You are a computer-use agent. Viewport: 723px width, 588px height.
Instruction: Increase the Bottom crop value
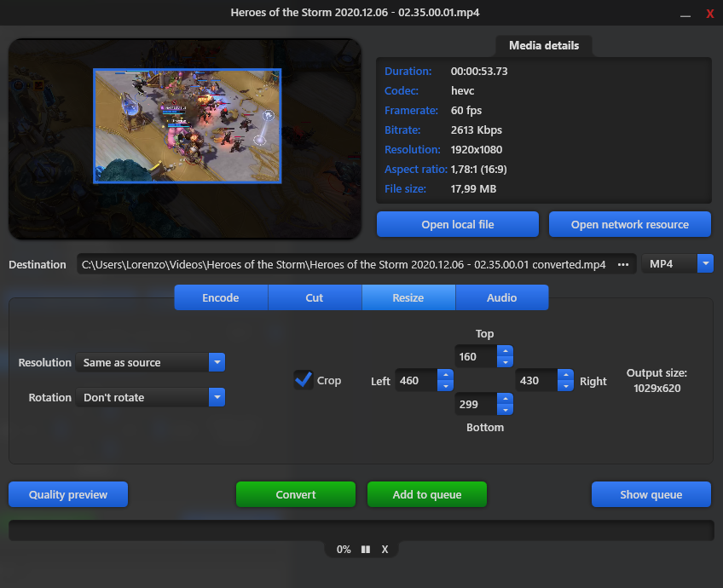(x=506, y=398)
